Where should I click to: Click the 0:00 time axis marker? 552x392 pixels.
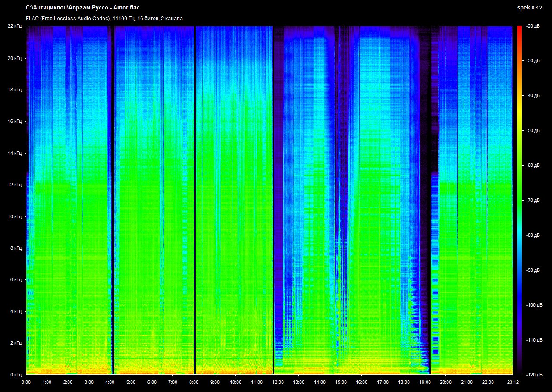pos(26,382)
